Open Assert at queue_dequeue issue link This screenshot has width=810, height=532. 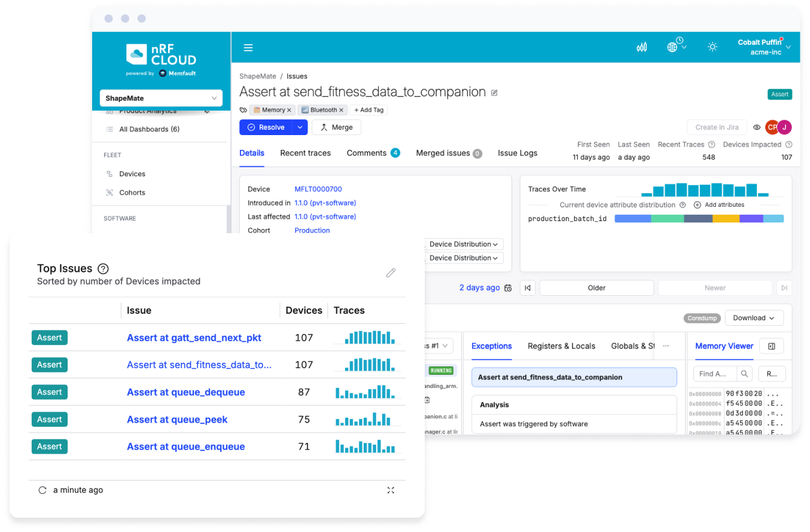185,392
